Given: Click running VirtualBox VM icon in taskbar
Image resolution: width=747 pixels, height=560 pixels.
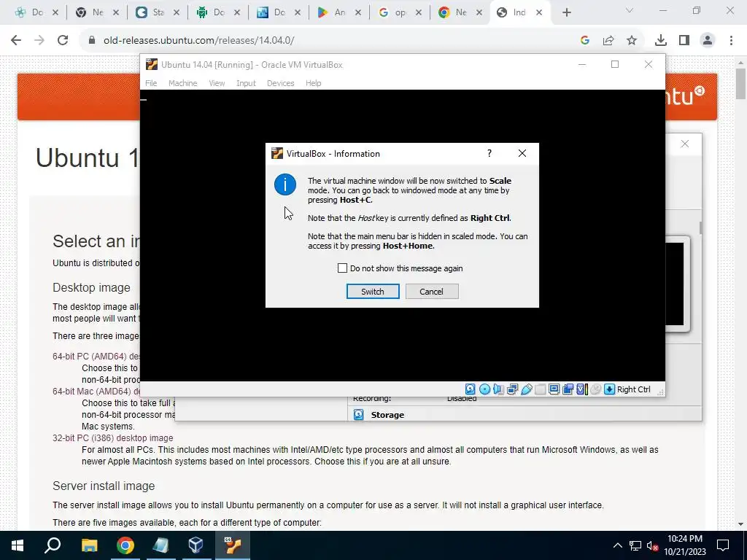Looking at the screenshot, I should 233,545.
